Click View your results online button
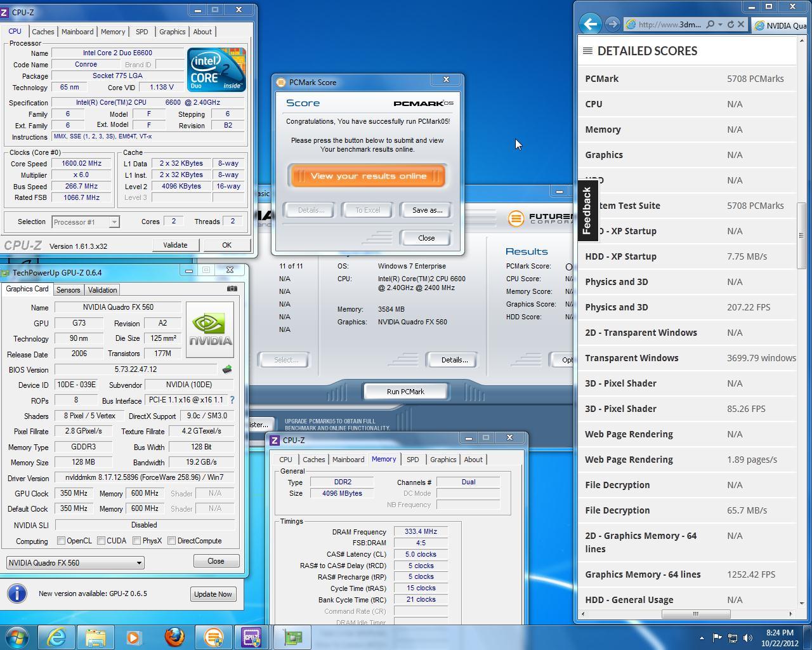 [369, 176]
